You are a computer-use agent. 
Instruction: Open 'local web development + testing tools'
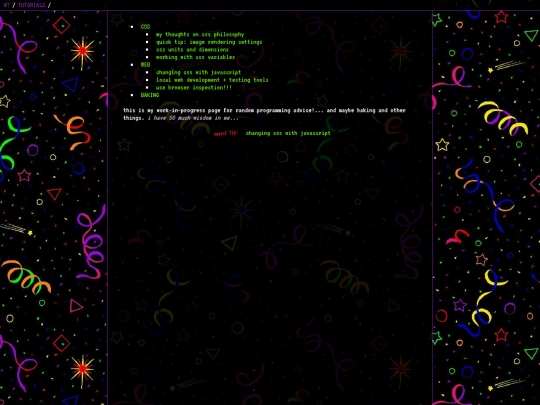(x=212, y=80)
